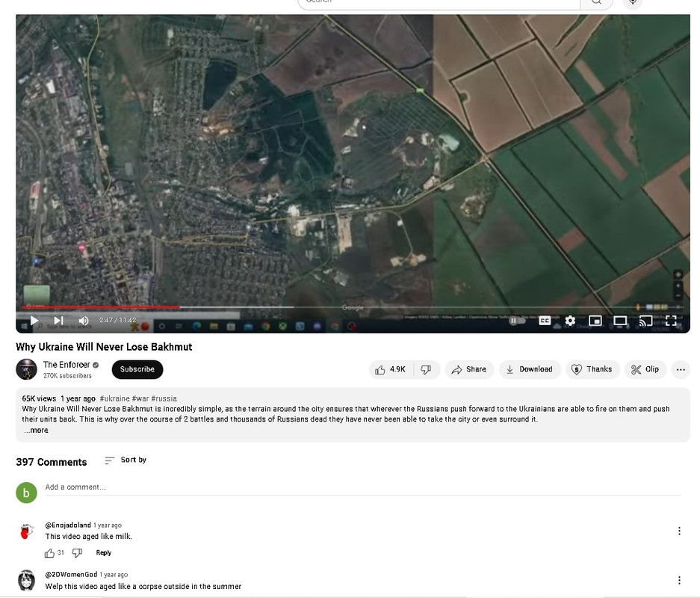The image size is (700, 598).
Task: Open more actions menu under video
Action: (681, 369)
